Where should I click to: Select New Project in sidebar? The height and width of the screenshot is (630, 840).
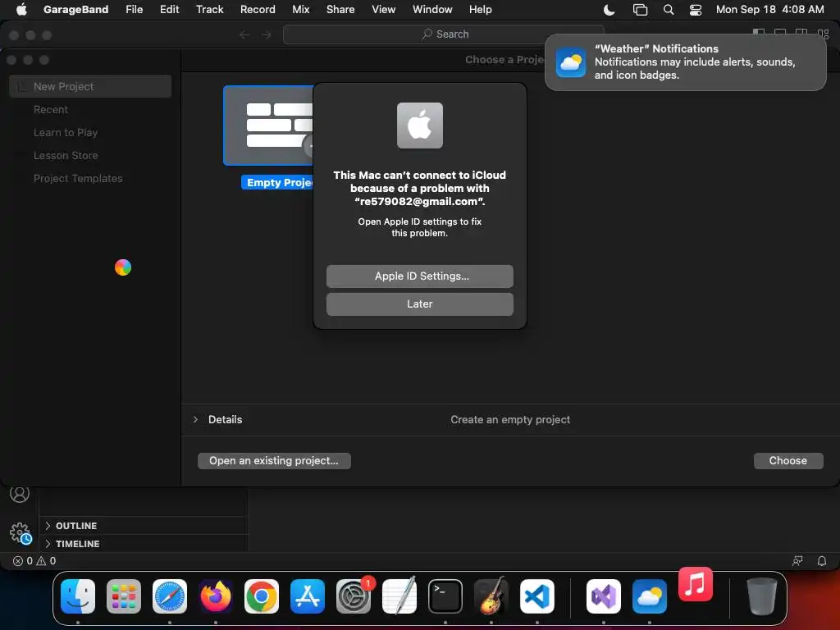point(90,86)
